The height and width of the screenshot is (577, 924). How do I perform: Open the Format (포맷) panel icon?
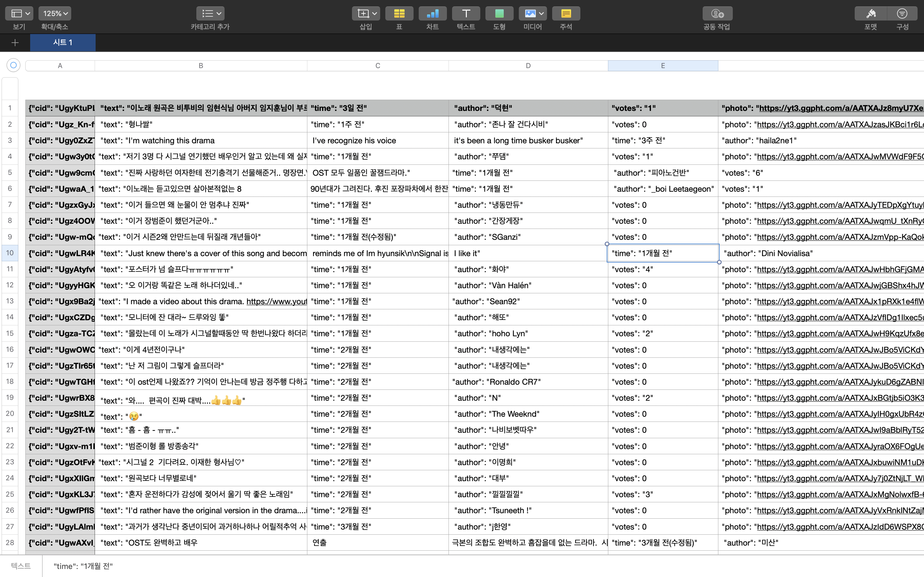click(870, 14)
